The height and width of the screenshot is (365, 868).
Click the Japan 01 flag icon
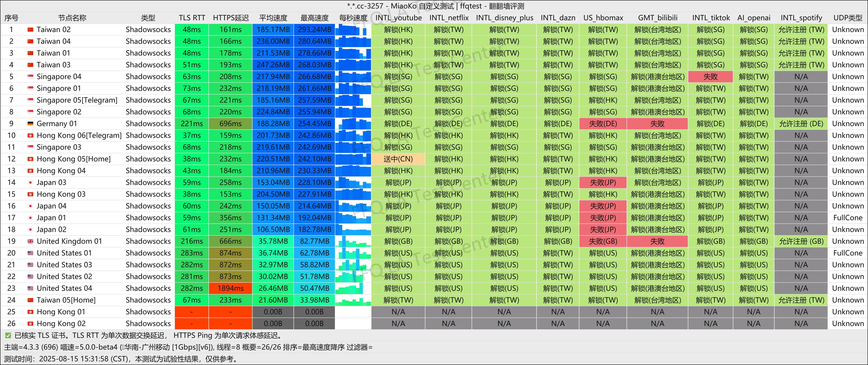pyautogui.click(x=30, y=218)
